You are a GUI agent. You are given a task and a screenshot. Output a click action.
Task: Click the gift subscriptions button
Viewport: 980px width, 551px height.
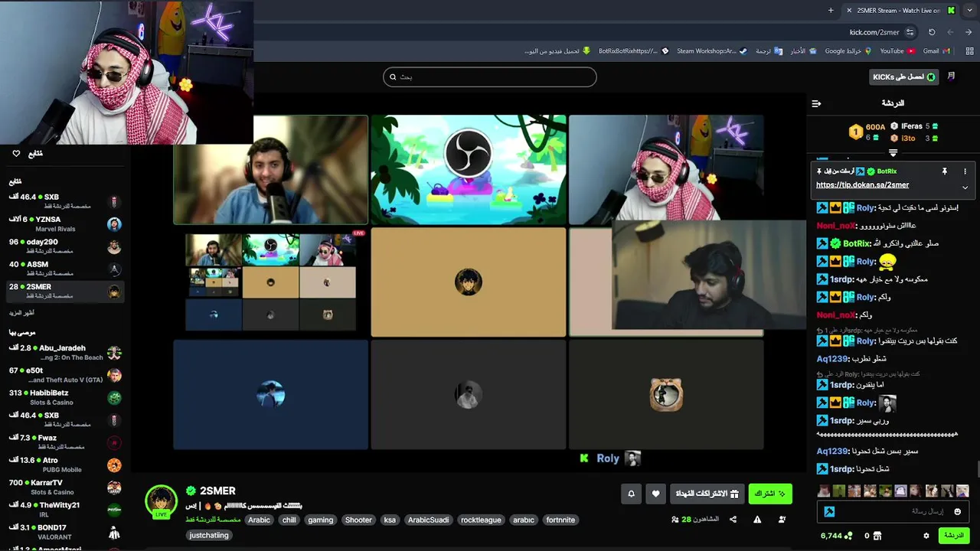(707, 494)
